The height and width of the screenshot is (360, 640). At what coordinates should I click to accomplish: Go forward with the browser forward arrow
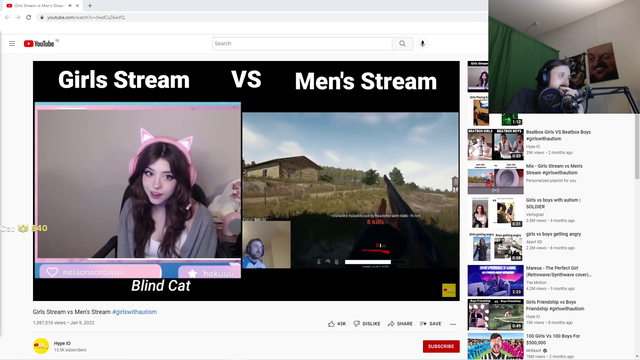click(18, 17)
